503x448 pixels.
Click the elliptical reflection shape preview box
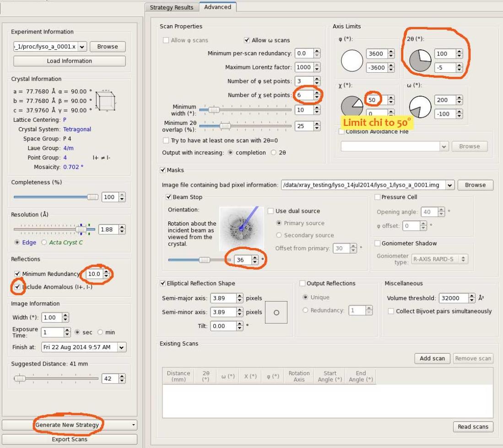point(276,313)
